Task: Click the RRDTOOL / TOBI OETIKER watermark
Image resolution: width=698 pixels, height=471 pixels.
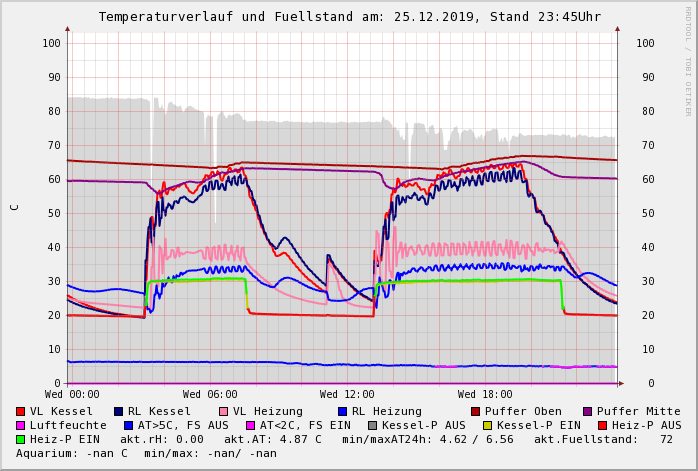Action: point(688,60)
